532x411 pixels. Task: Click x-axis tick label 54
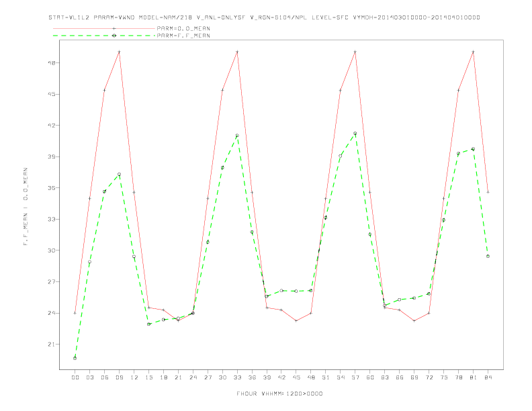(341, 377)
